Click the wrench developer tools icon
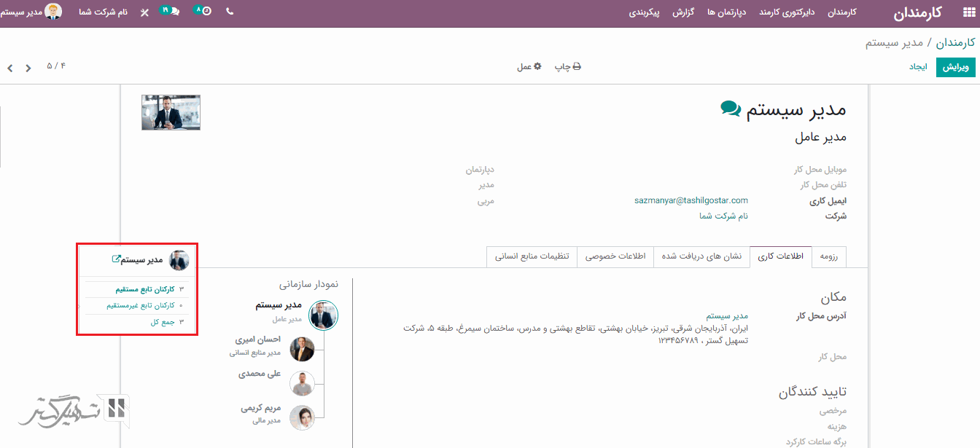The width and height of the screenshot is (980, 448). [x=144, y=13]
